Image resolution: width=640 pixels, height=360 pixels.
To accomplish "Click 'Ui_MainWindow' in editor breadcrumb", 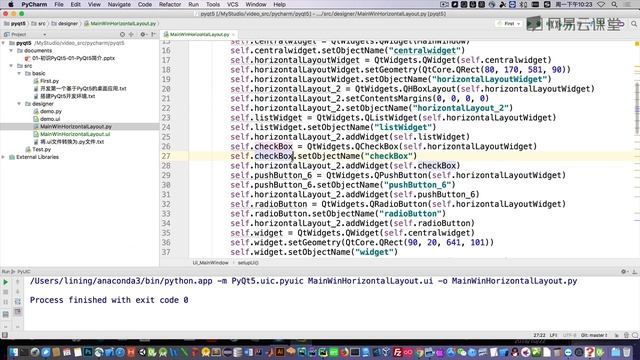I will [210, 263].
